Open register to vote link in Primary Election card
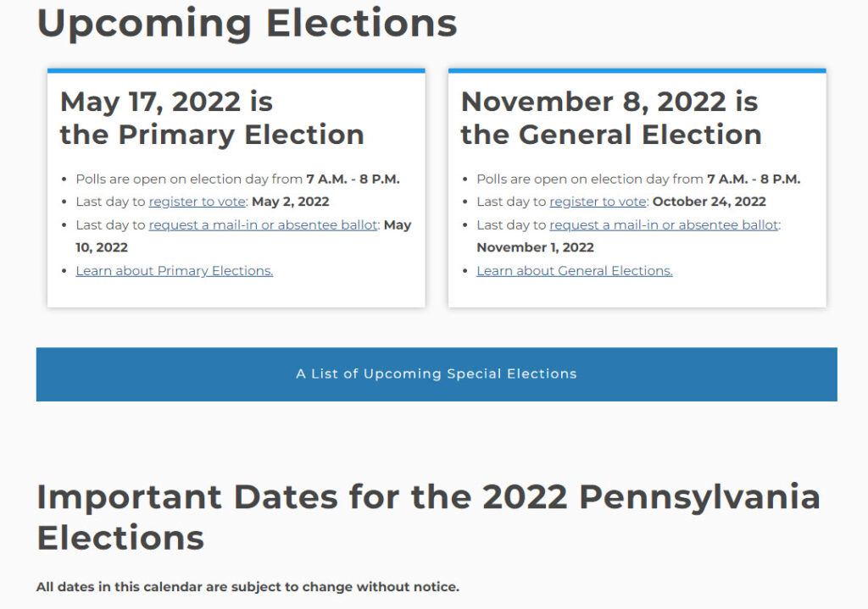Screen dimensions: 868x609 click(x=197, y=202)
